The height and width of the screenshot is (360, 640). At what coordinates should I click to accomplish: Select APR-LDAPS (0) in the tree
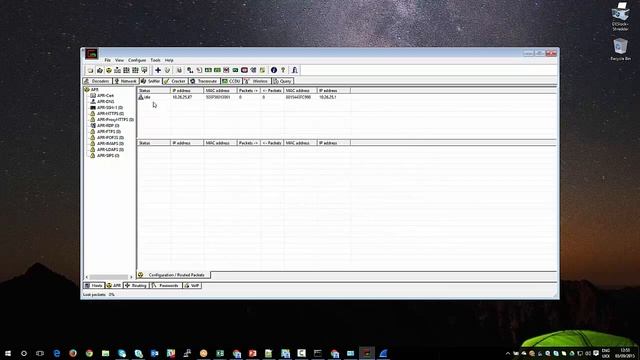click(x=110, y=150)
